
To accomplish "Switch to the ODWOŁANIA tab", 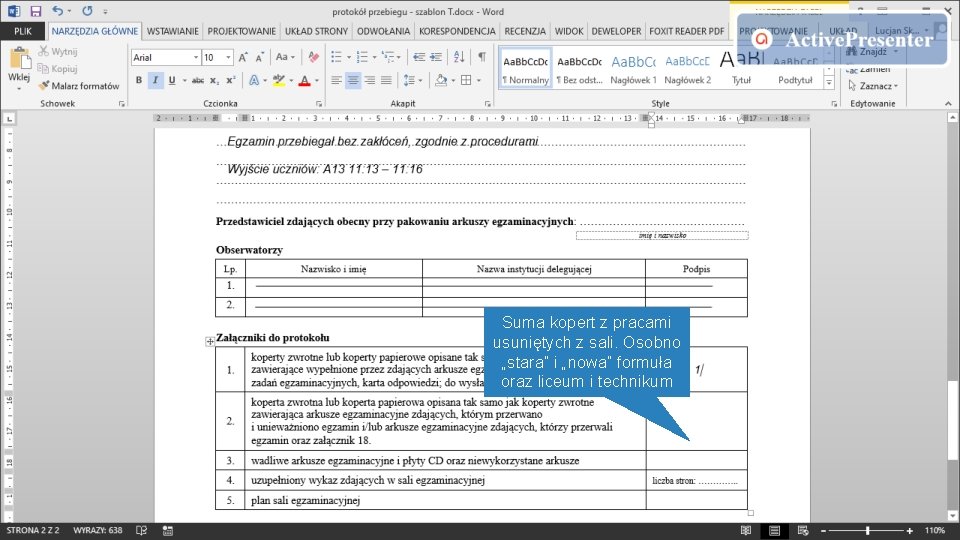I will (x=383, y=31).
